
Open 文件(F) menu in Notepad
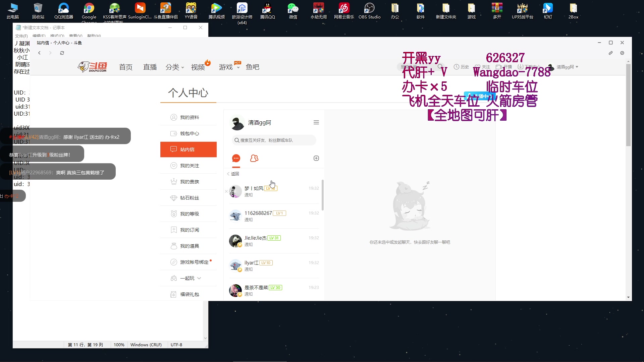coord(21,36)
